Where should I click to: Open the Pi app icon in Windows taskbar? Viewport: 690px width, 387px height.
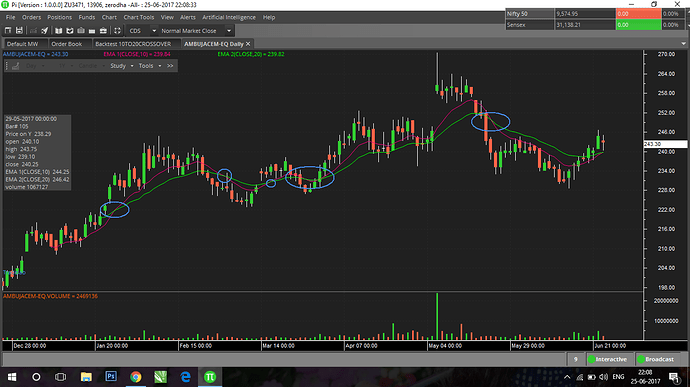click(x=210, y=377)
